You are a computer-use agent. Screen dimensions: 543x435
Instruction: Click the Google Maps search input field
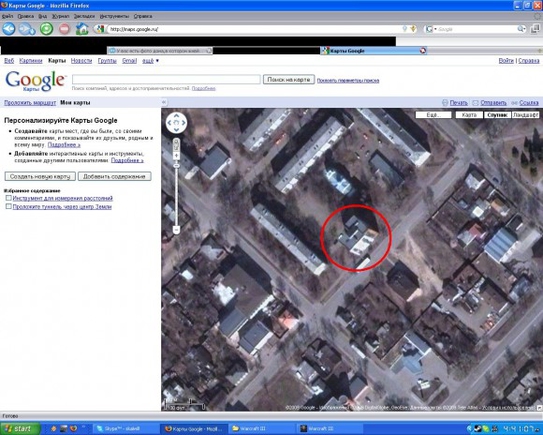pyautogui.click(x=166, y=79)
